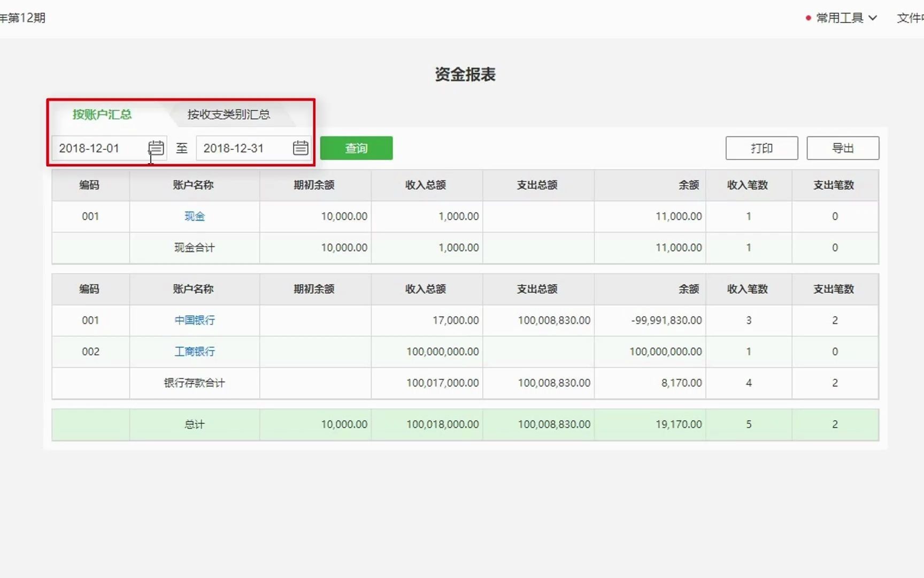The height and width of the screenshot is (578, 924).
Task: Open the 工商银行 account link
Action: click(195, 352)
